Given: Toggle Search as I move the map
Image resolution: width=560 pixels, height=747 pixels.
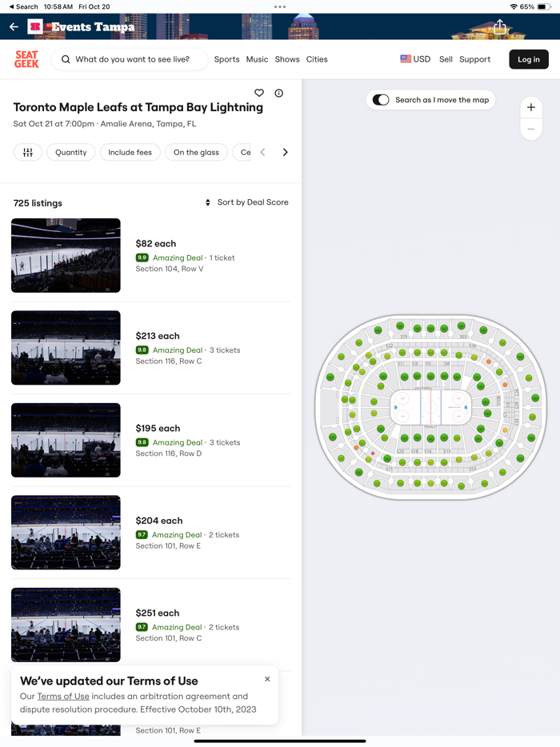Looking at the screenshot, I should [382, 100].
